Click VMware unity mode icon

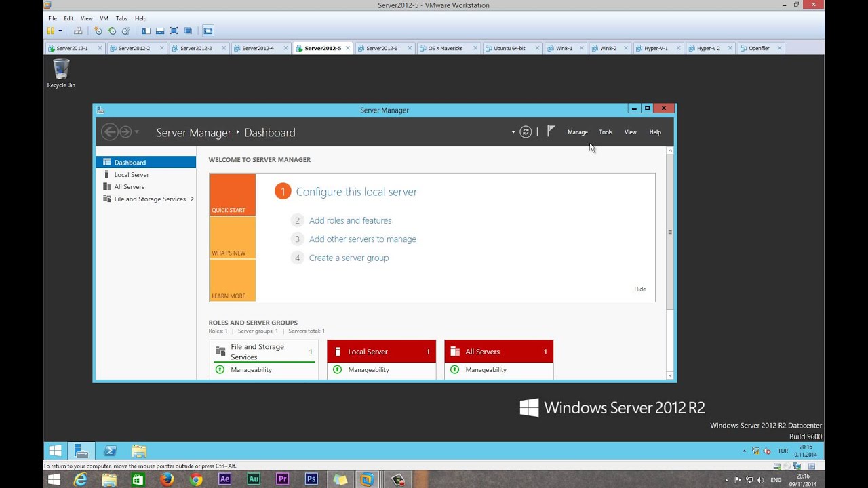pyautogui.click(x=188, y=30)
